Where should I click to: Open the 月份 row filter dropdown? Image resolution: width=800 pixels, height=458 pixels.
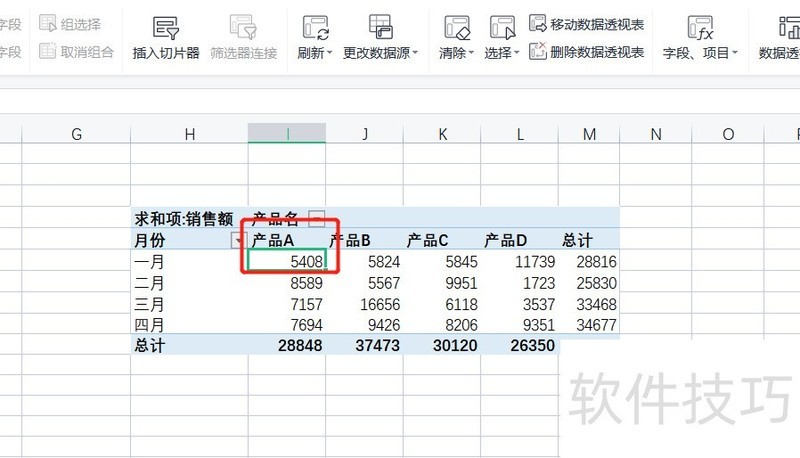click(238, 240)
